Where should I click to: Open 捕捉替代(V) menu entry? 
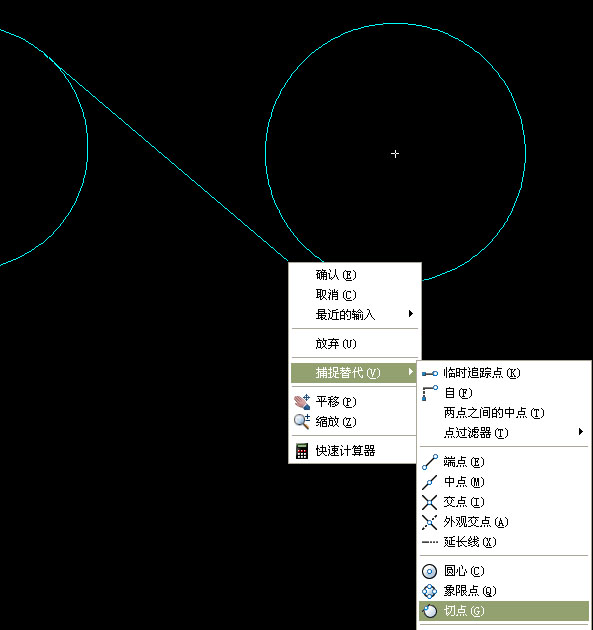click(354, 373)
